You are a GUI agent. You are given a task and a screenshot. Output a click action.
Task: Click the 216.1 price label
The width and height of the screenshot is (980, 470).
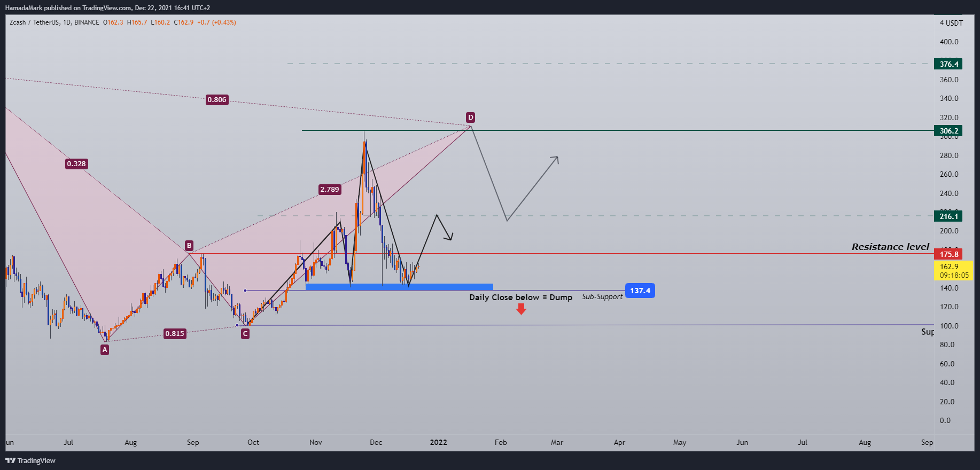pos(948,216)
